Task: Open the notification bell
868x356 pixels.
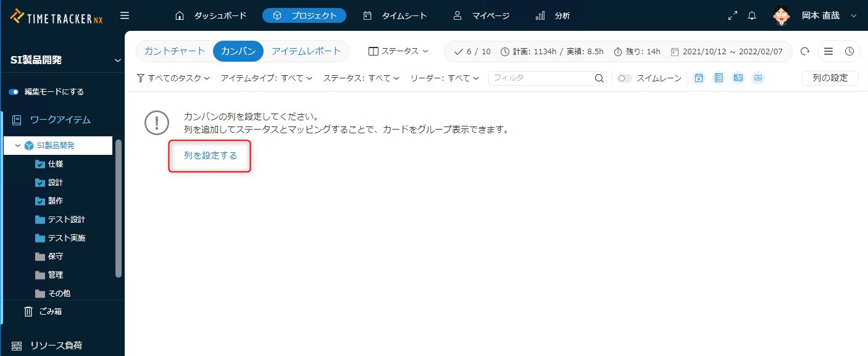Action: point(752,16)
